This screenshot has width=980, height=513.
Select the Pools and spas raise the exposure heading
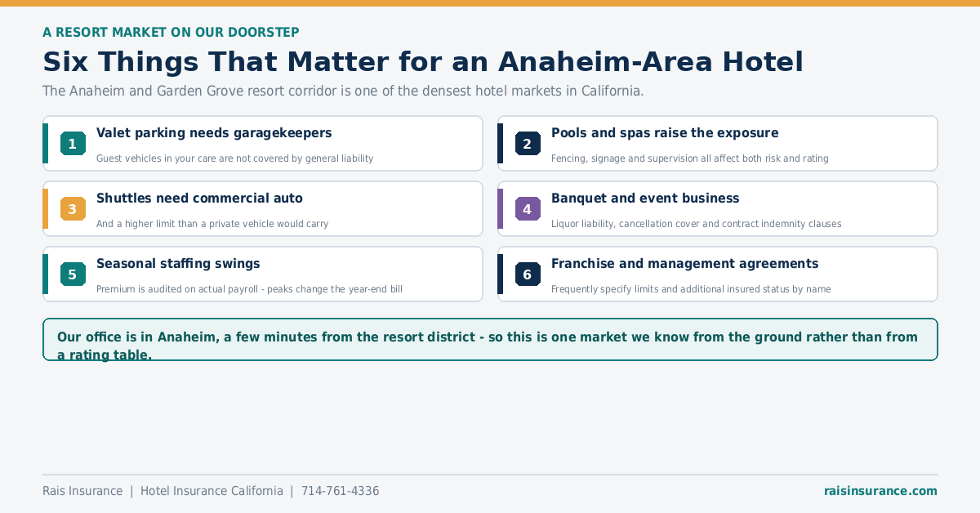click(x=665, y=133)
